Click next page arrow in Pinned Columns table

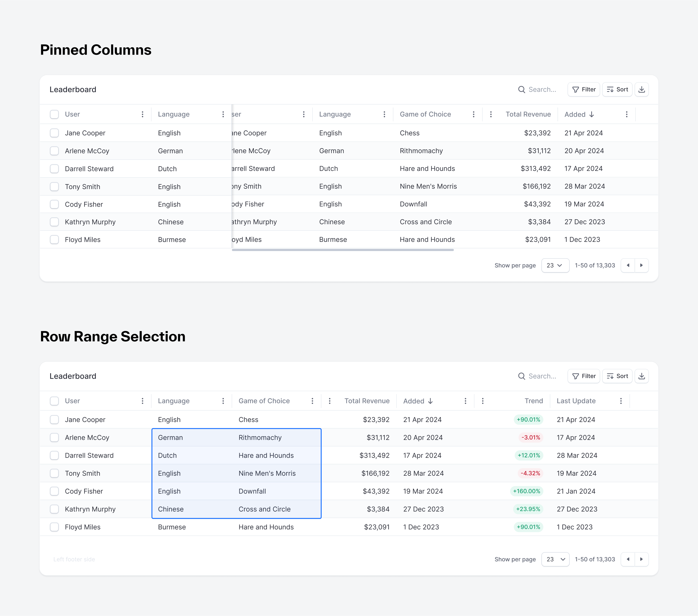pos(641,265)
